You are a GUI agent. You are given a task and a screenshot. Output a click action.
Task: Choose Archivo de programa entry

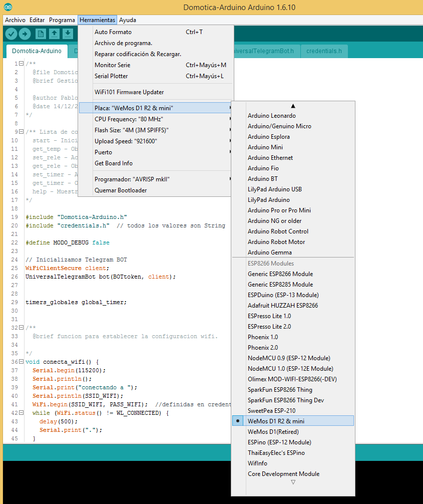coord(156,43)
